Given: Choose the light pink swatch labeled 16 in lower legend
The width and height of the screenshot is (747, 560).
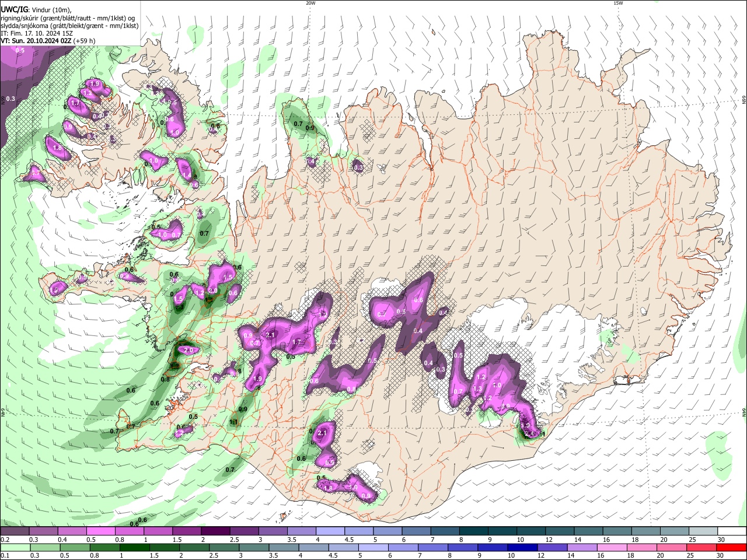Looking at the screenshot, I should coord(612,548).
